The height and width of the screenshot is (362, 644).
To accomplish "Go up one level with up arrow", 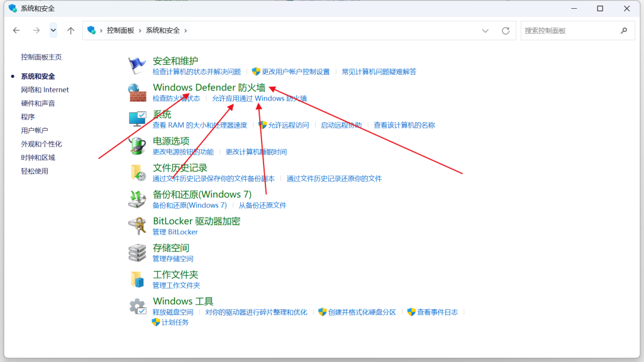I will pyautogui.click(x=70, y=30).
